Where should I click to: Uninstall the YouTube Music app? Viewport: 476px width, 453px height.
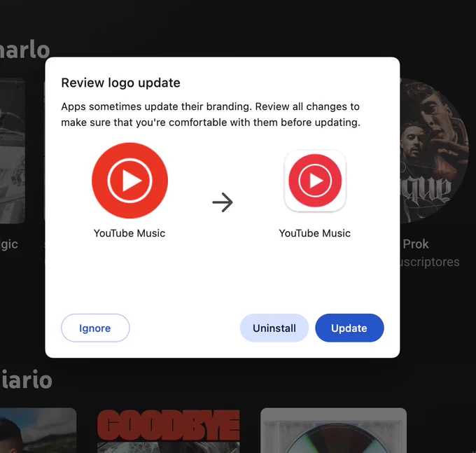[274, 328]
